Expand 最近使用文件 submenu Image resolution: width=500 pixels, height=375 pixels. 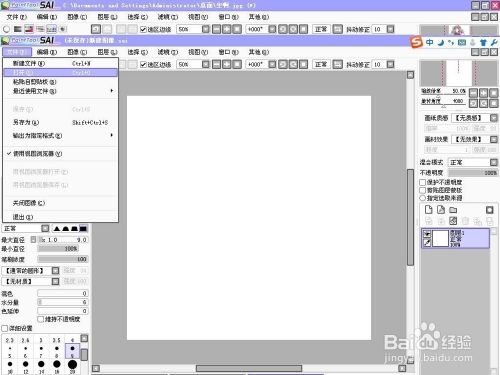pos(60,91)
